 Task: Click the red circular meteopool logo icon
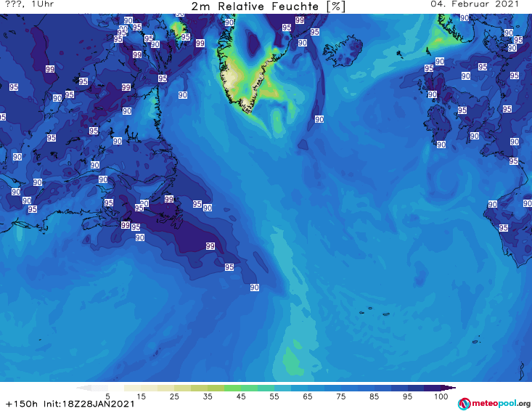[464, 404]
